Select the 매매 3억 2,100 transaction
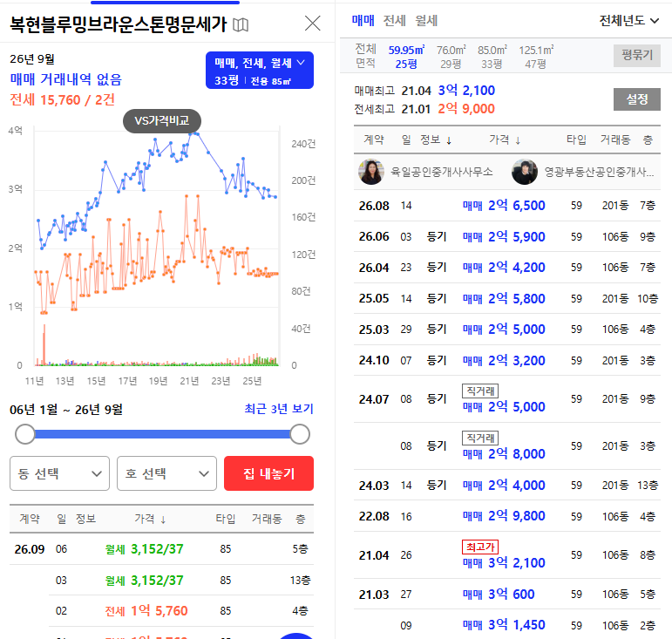This screenshot has width=672, height=639. [507, 555]
